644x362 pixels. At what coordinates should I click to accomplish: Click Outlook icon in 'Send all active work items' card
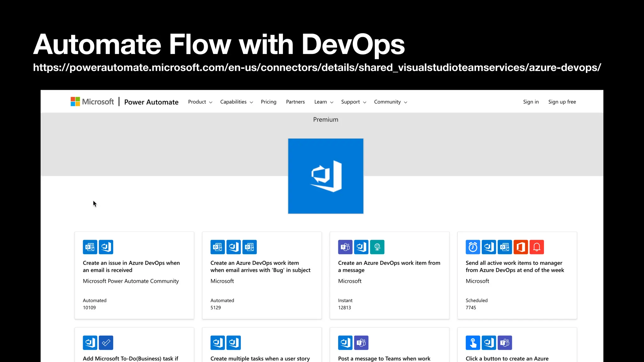(x=505, y=247)
